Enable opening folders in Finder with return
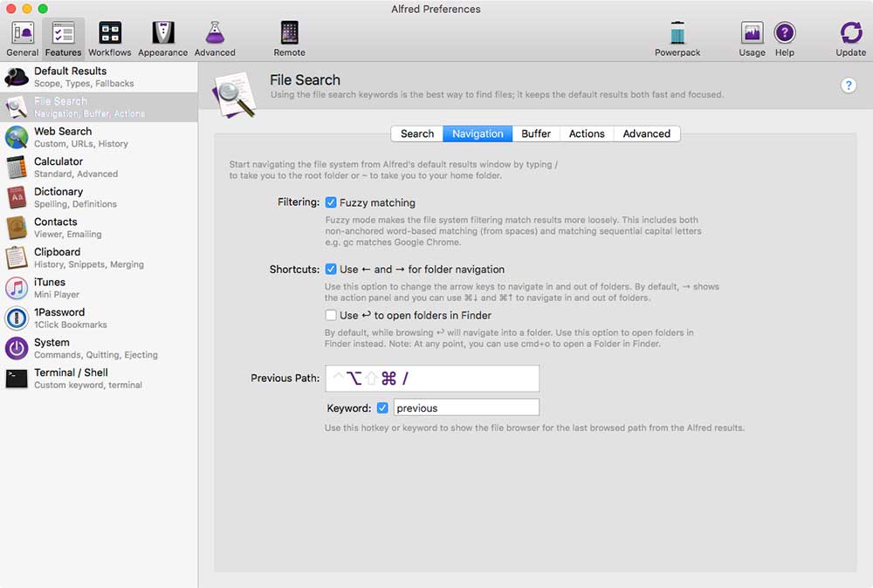The height and width of the screenshot is (588, 873). pyautogui.click(x=331, y=315)
